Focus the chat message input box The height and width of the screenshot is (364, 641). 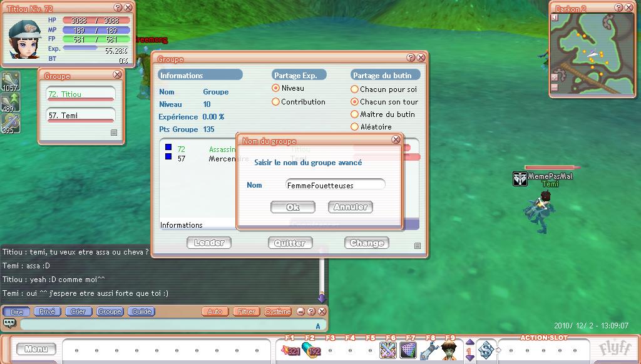point(173,325)
